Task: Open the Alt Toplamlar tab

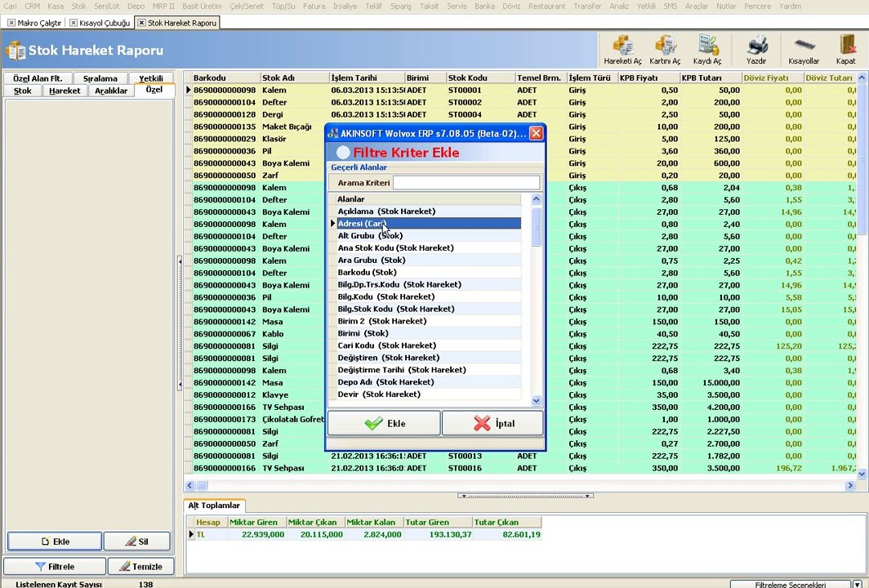Action: pyautogui.click(x=214, y=506)
